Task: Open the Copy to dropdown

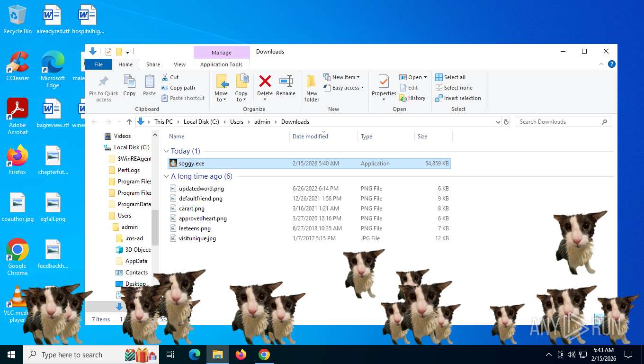Action: tap(241, 96)
